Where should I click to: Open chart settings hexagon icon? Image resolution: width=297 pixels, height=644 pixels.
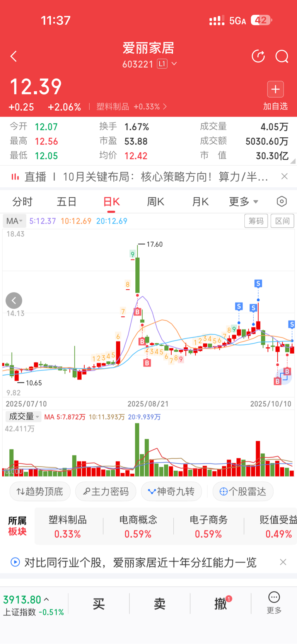pyautogui.click(x=282, y=202)
